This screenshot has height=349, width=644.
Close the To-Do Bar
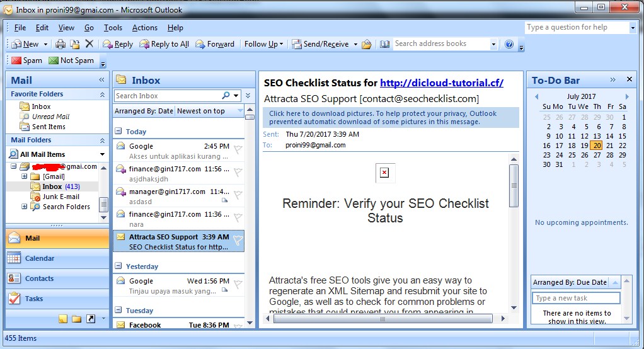point(630,79)
